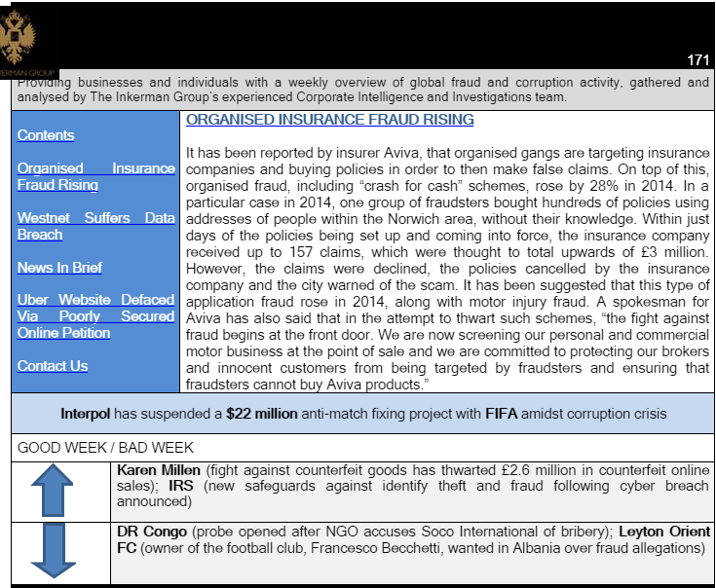Click the Inkerman Group eagle logo
The image size is (716, 588).
18,37
